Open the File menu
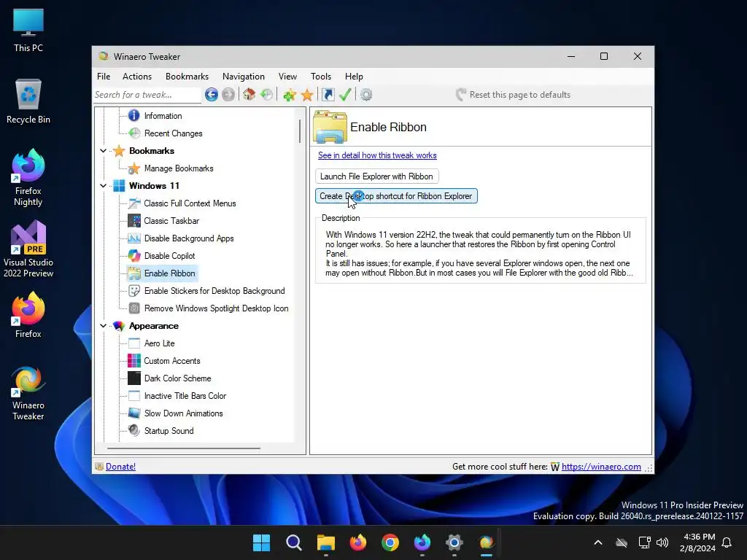The image size is (747, 560). click(x=104, y=76)
